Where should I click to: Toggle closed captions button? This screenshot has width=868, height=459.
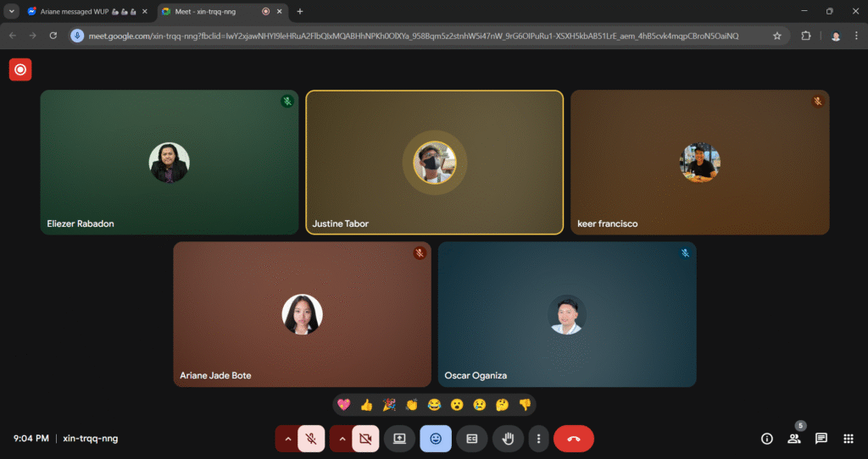pos(472,439)
